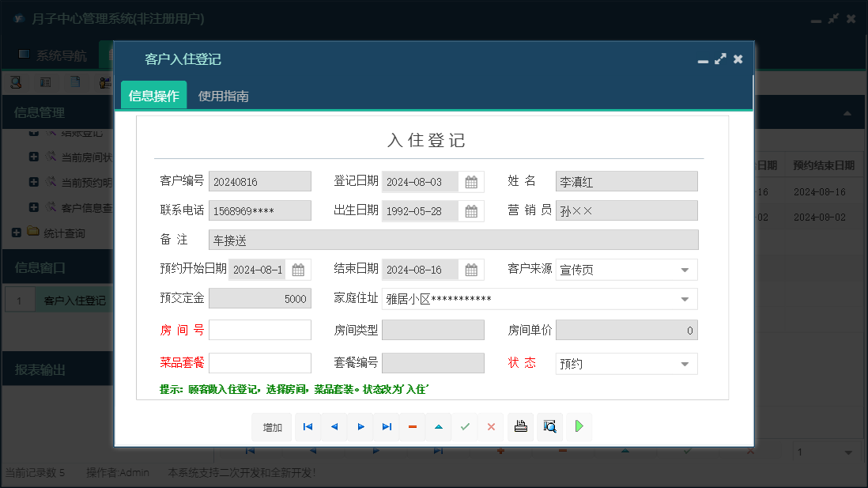
Task: Cancel changes with the red X icon
Action: pos(491,427)
